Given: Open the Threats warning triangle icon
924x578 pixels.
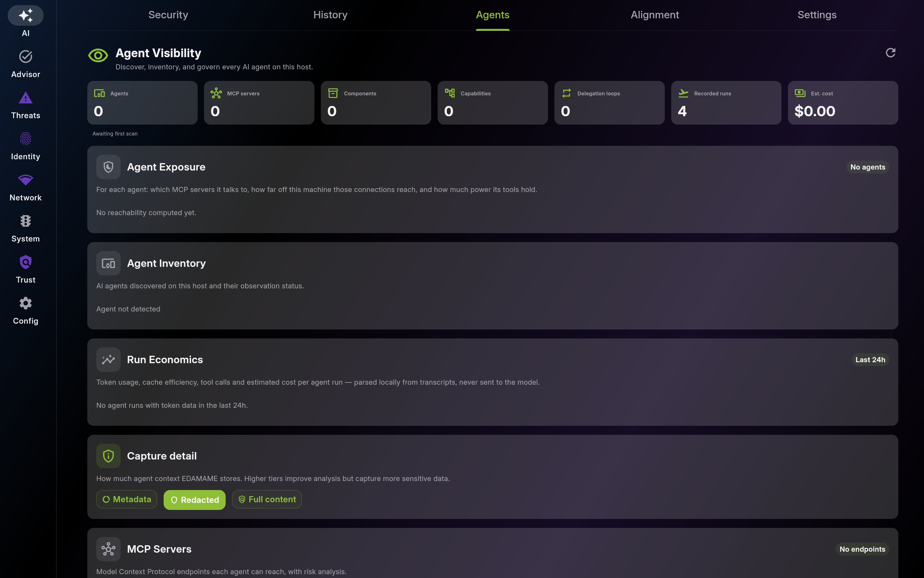Looking at the screenshot, I should [x=26, y=98].
